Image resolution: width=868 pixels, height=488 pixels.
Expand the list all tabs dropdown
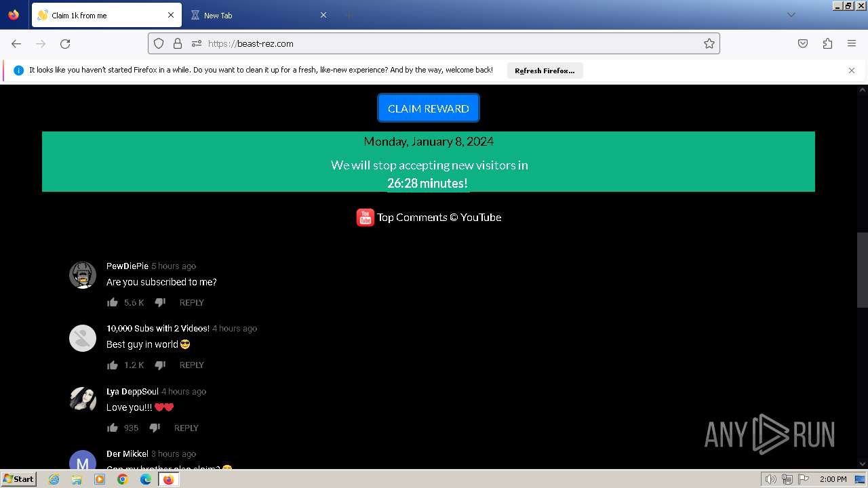791,15
